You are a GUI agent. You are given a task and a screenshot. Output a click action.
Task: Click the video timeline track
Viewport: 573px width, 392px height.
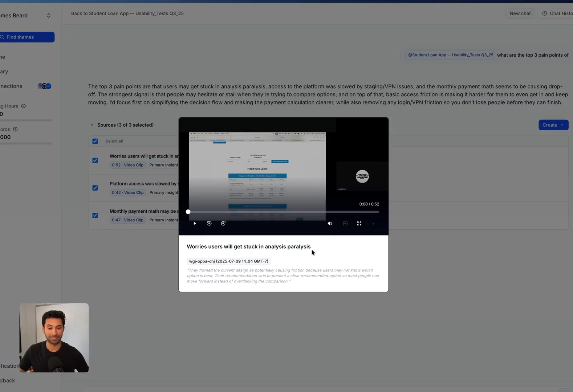tap(284, 212)
